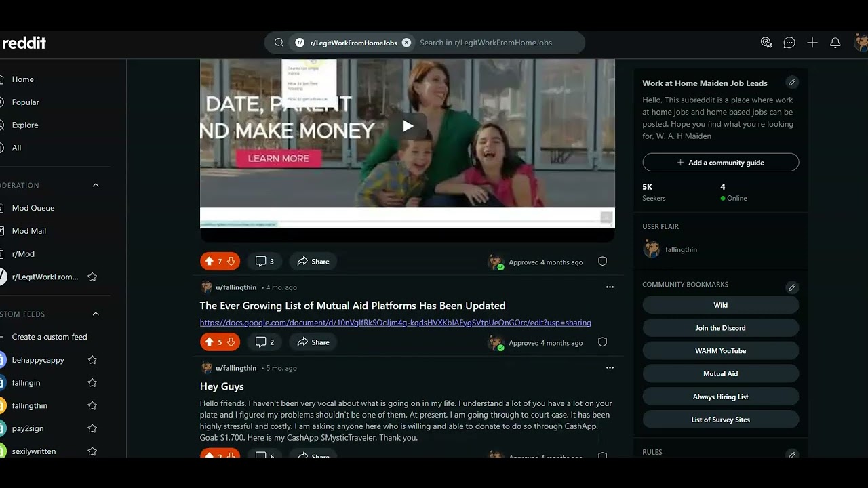Toggle favorite star for fallingthin feed

point(92,406)
